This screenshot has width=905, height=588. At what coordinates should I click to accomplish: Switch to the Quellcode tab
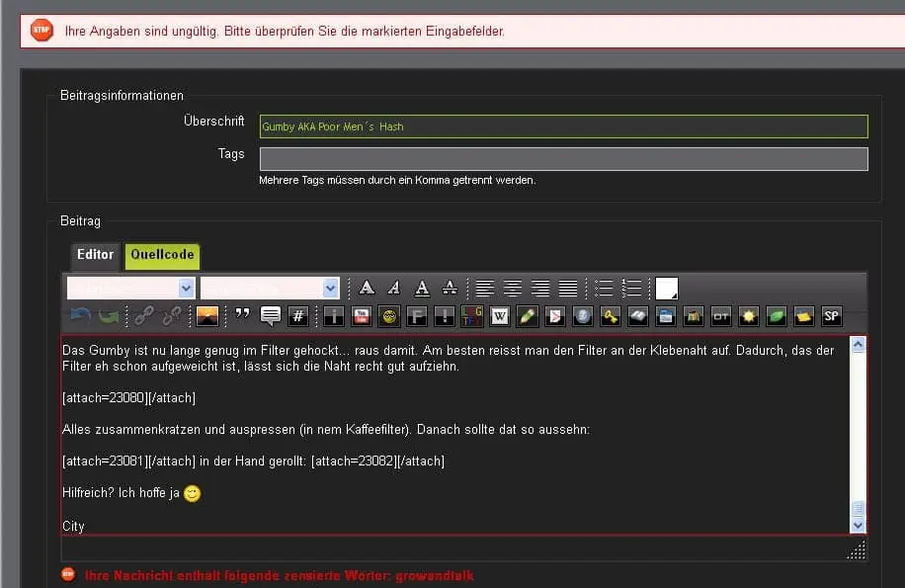coord(162,255)
